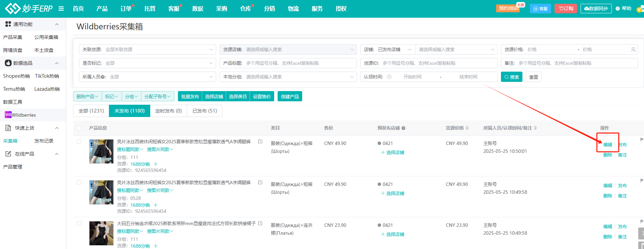Switch to 已发布 (51) tab
644x249 pixels.
point(205,111)
